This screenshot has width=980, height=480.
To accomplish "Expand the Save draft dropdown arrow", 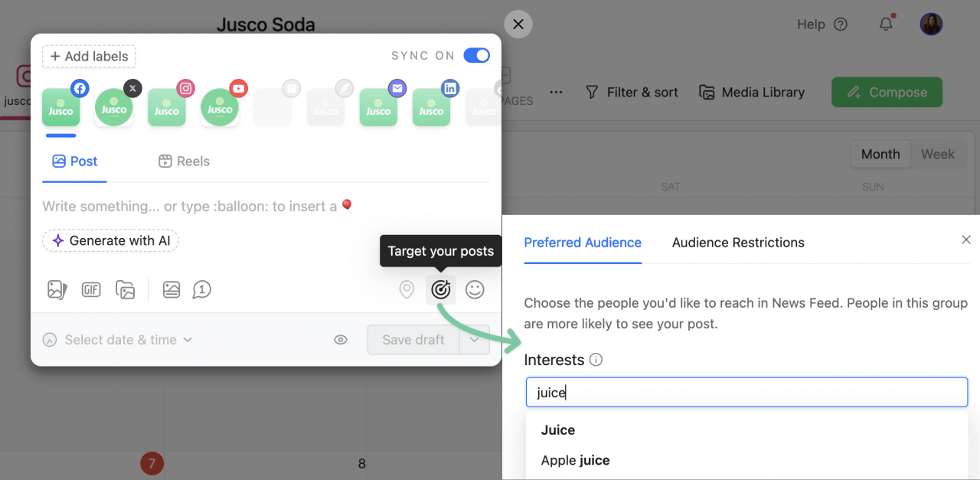I will [474, 339].
